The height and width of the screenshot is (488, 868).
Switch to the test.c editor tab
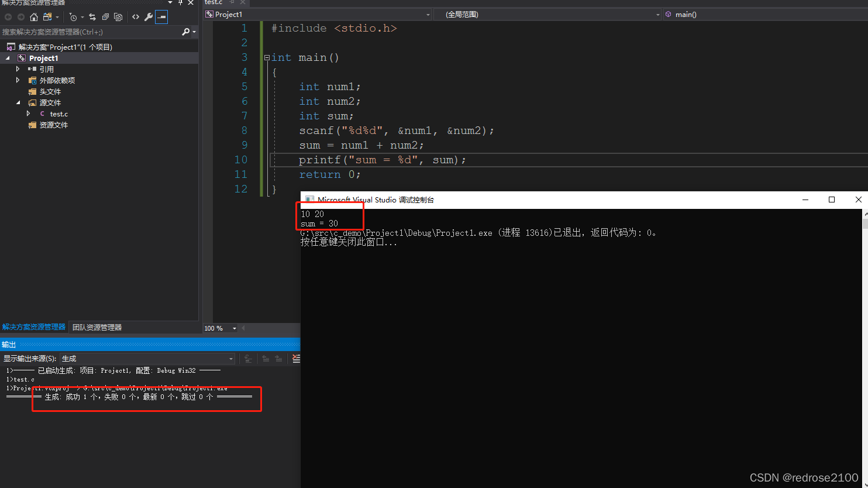click(213, 2)
